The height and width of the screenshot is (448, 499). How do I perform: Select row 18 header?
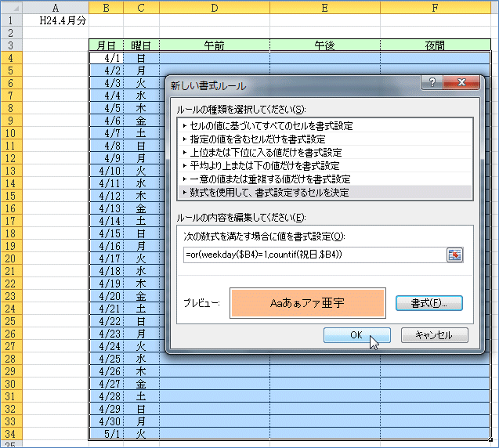click(11, 233)
